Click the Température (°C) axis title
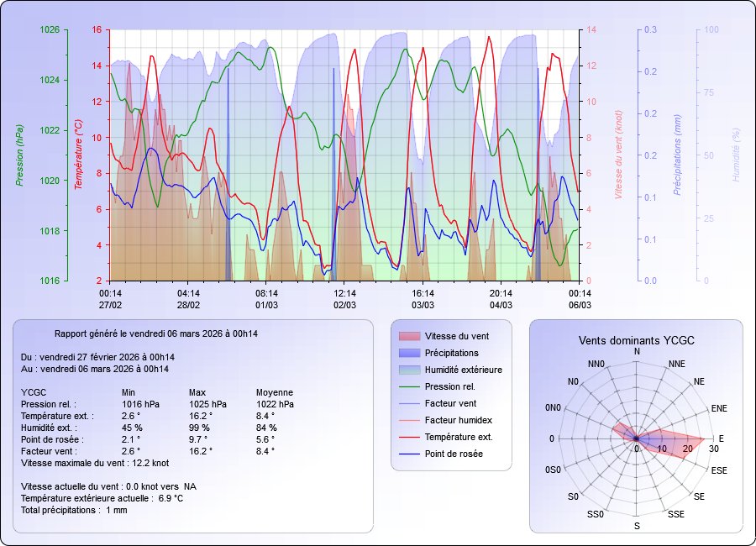This screenshot has width=756, height=546. (78, 155)
